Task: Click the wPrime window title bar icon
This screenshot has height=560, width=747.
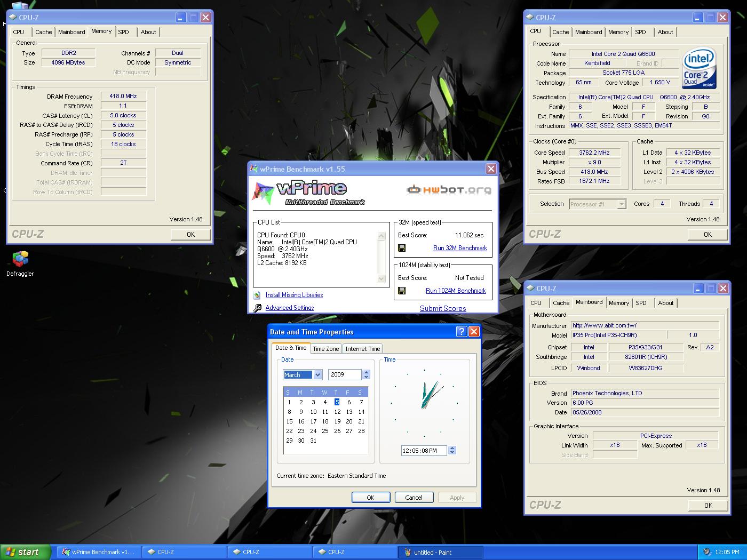Action: click(x=254, y=169)
